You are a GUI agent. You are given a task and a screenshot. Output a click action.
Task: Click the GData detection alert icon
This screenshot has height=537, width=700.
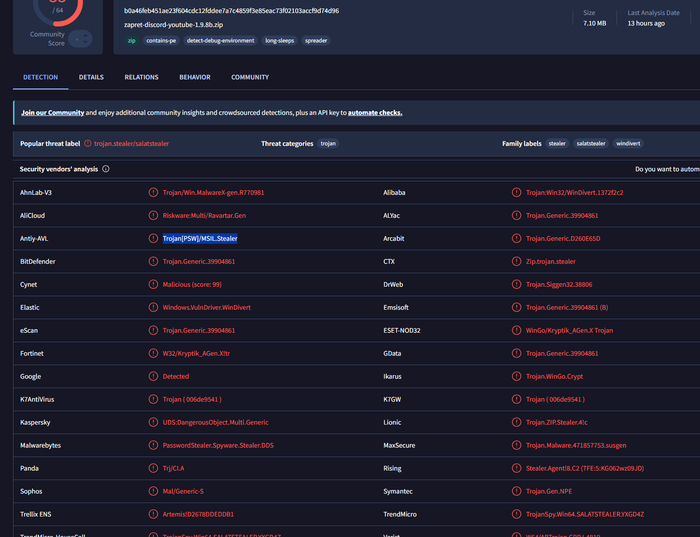(x=517, y=353)
